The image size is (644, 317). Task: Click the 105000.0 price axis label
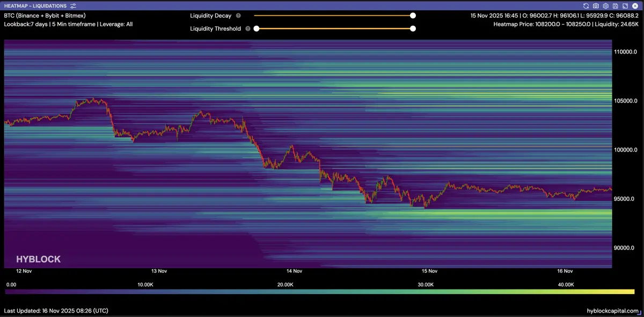(x=626, y=101)
